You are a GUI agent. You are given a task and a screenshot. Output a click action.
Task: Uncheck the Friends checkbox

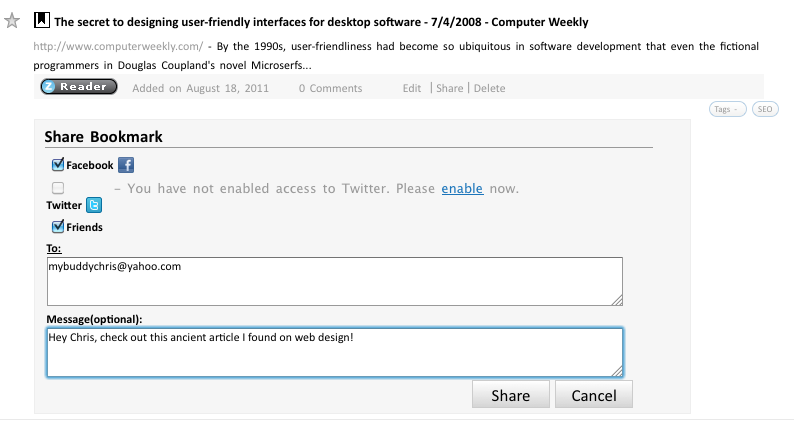[x=58, y=226]
